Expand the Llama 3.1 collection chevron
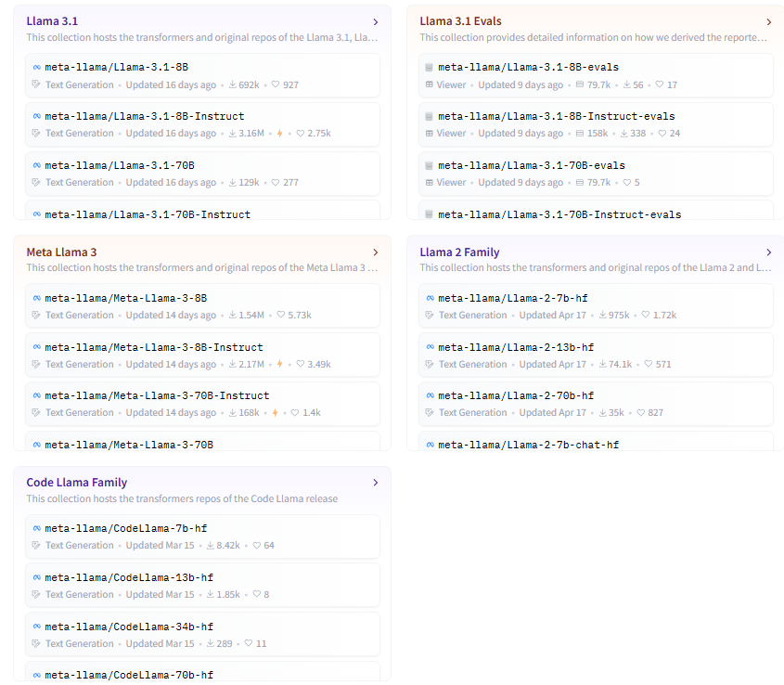Viewport: 784px width, 685px height. tap(375, 21)
